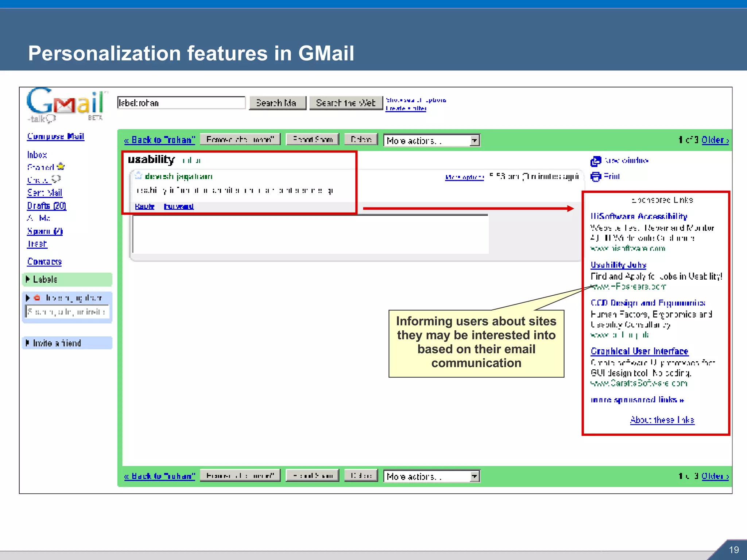Click the chat search, add, or invite field
The width and height of the screenshot is (747, 560).
67,312
